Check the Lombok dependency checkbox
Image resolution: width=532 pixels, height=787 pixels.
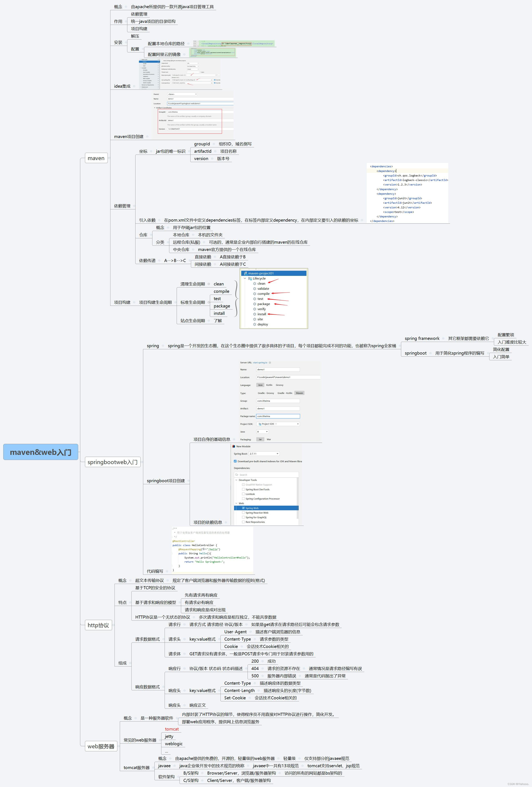tap(243, 494)
